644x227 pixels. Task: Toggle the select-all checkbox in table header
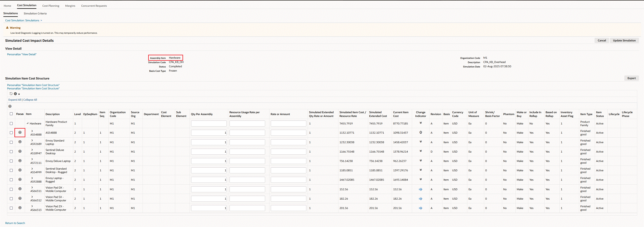point(11,114)
